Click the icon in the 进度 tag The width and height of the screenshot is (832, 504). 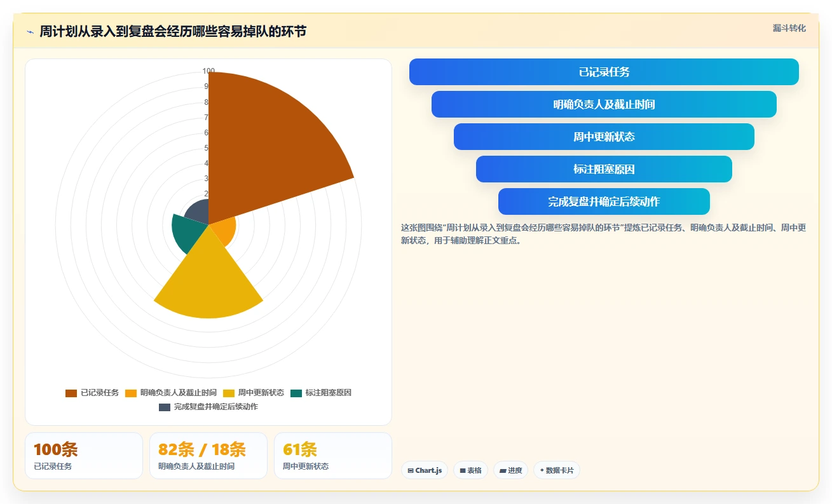[503, 471]
